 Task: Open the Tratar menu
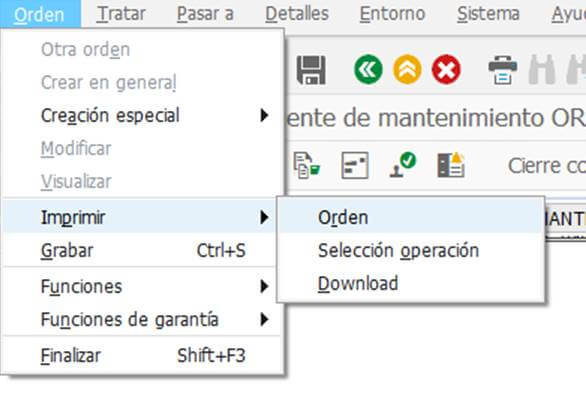tap(121, 14)
